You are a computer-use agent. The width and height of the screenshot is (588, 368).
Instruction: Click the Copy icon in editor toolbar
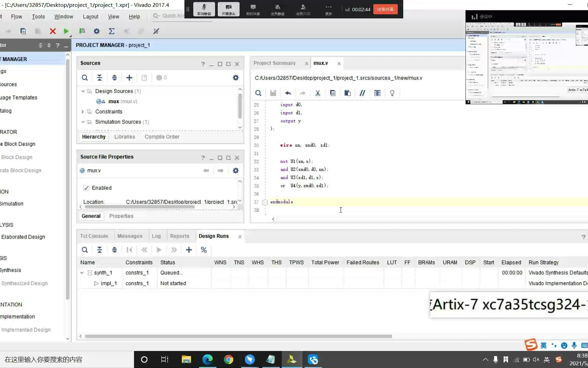(332, 93)
